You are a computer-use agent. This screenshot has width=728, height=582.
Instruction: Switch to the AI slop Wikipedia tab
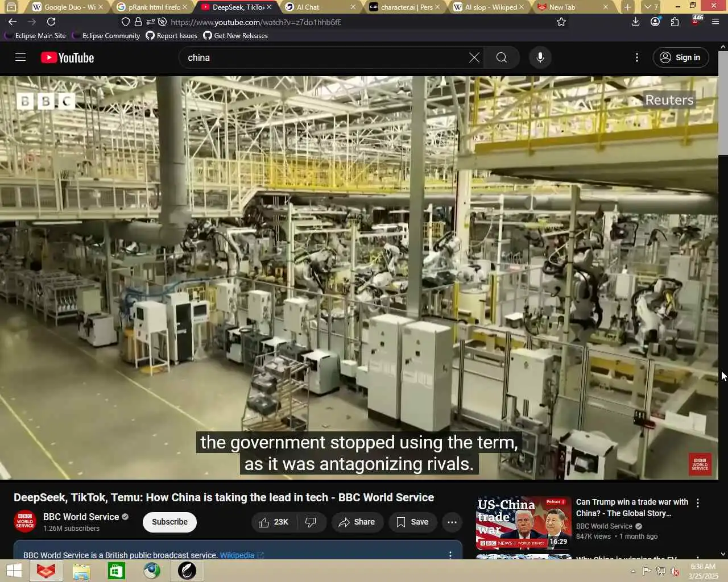coord(489,7)
